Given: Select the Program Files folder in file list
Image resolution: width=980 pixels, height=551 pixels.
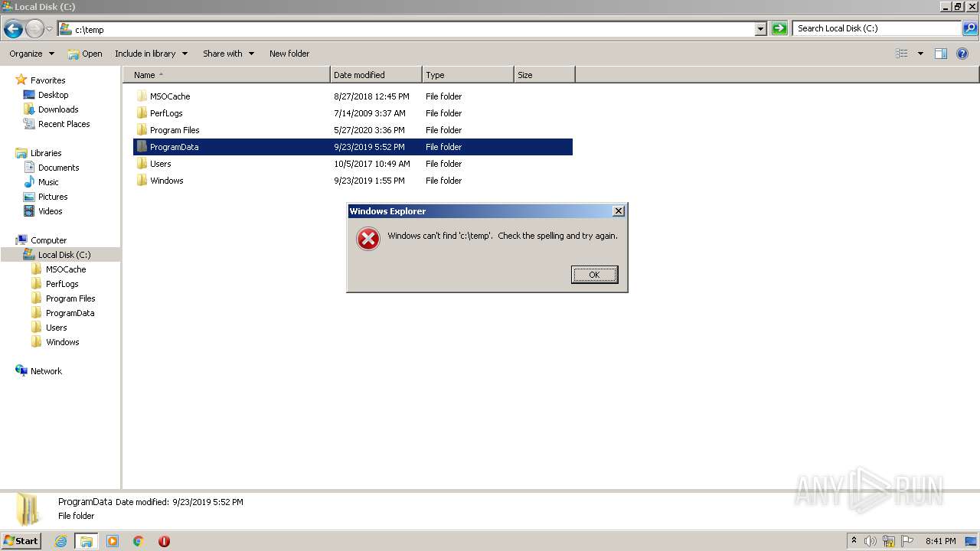Looking at the screenshot, I should 175,130.
